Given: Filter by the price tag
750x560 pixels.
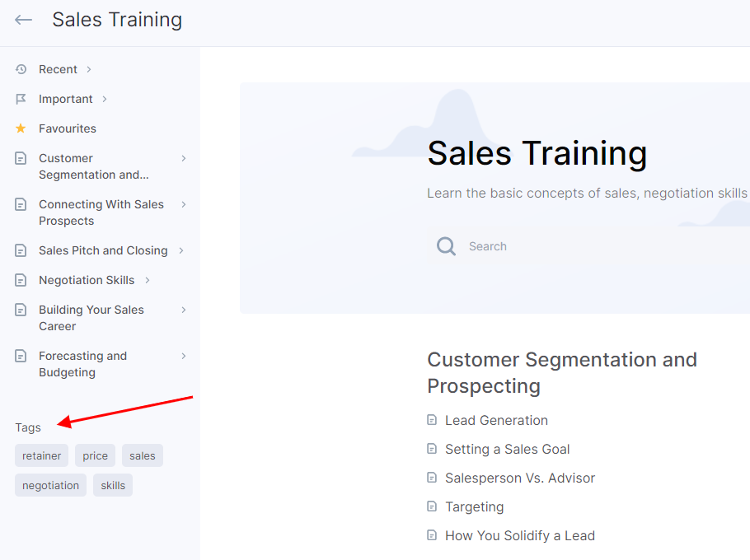Looking at the screenshot, I should [x=95, y=456].
